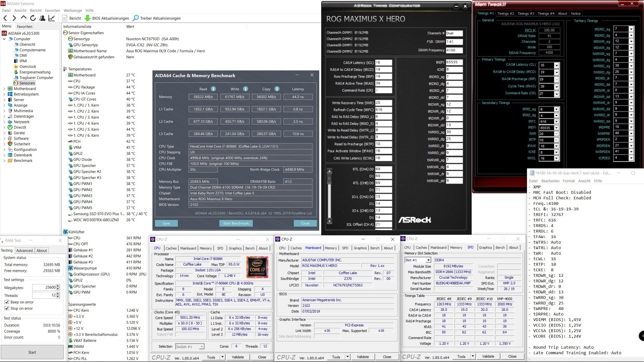Expand the Konfiguration tree node
This screenshot has width=644, height=362.
(4, 150)
